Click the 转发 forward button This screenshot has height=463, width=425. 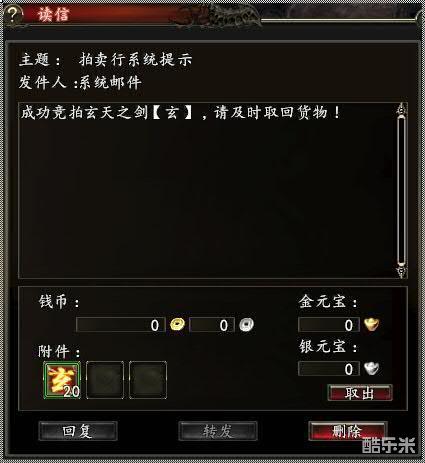(x=218, y=431)
